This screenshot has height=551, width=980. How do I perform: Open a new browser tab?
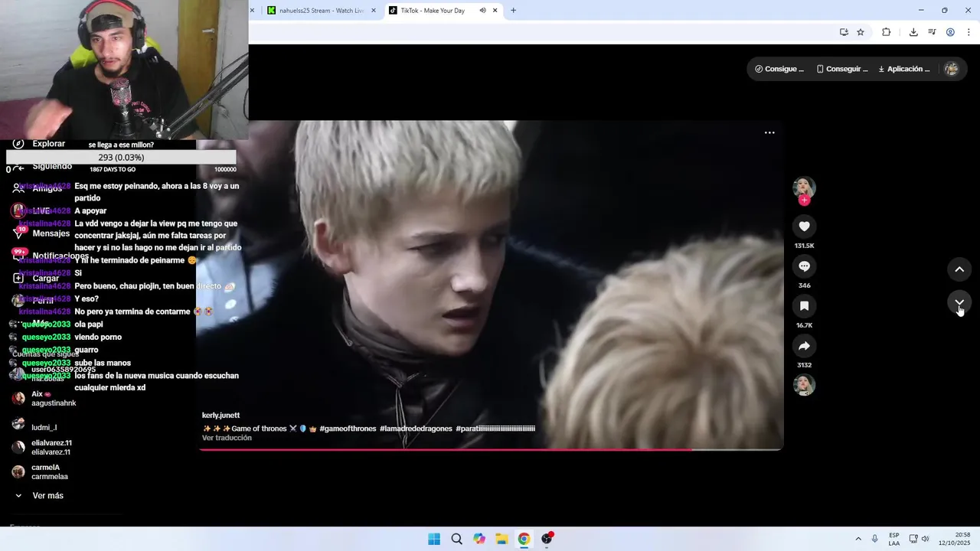pyautogui.click(x=513, y=11)
